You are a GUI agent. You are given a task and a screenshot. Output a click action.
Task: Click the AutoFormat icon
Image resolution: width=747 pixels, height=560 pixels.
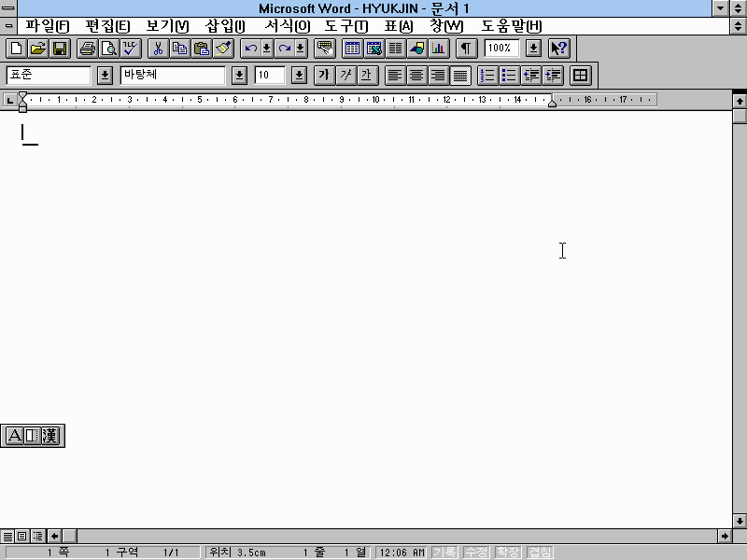point(325,49)
